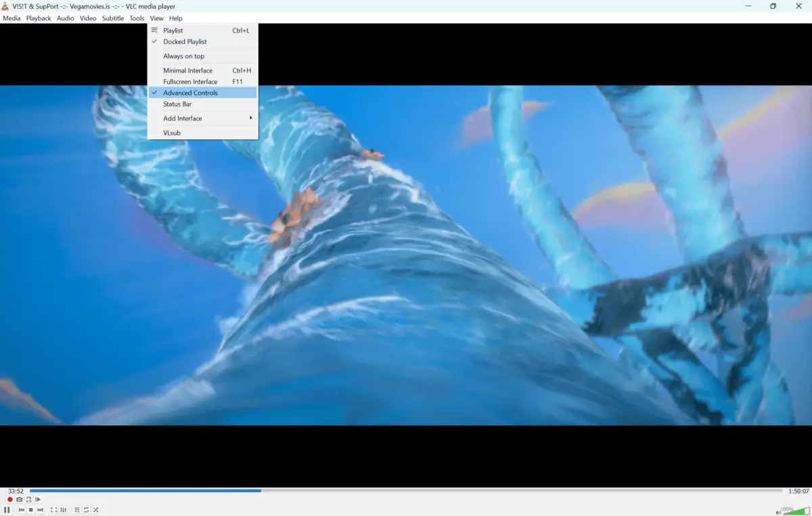The width and height of the screenshot is (812, 516).
Task: Choose VLsub in the View menu
Action: point(172,133)
